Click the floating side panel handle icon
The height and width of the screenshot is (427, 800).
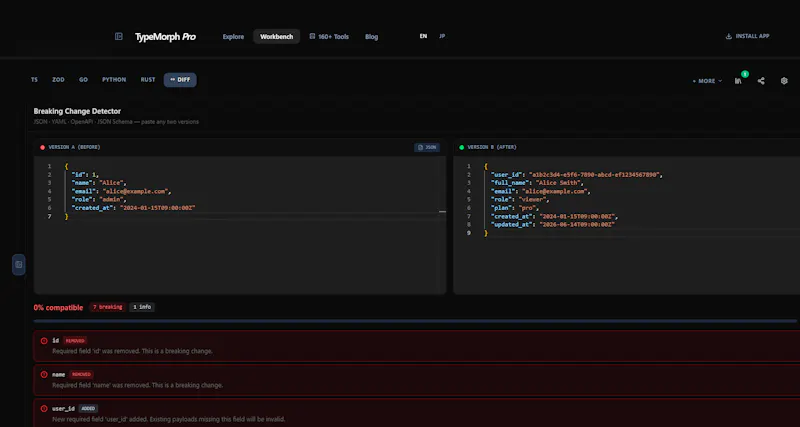point(19,264)
